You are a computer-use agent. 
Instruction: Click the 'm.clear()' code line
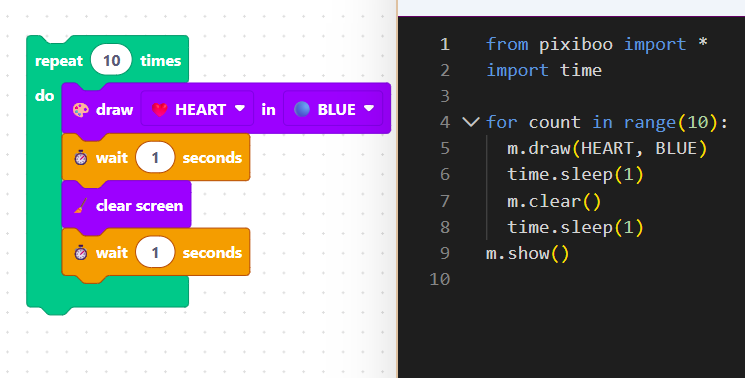(554, 201)
